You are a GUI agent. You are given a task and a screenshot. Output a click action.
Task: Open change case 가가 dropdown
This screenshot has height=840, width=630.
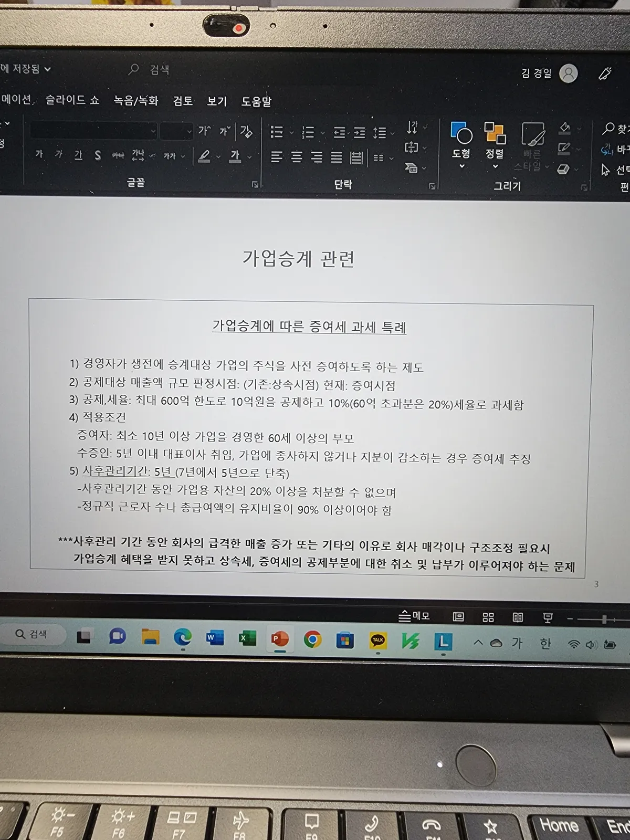tap(174, 156)
